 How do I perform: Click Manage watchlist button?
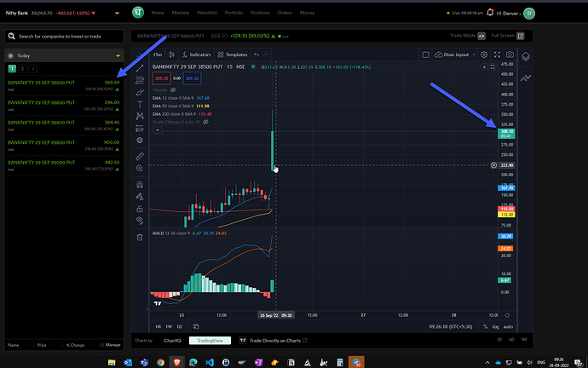[110, 345]
